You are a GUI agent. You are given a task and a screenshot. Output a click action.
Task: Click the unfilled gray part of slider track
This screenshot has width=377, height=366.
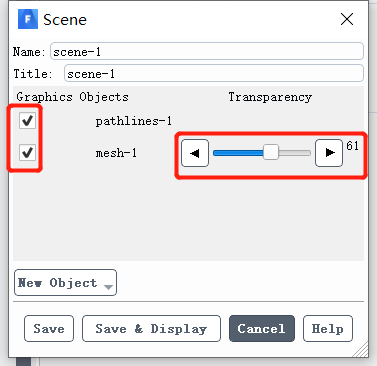(294, 153)
